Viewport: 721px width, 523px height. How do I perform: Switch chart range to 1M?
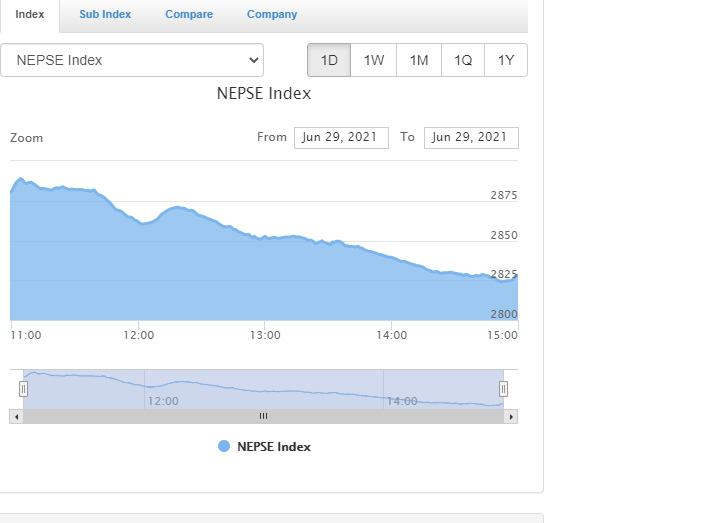419,60
